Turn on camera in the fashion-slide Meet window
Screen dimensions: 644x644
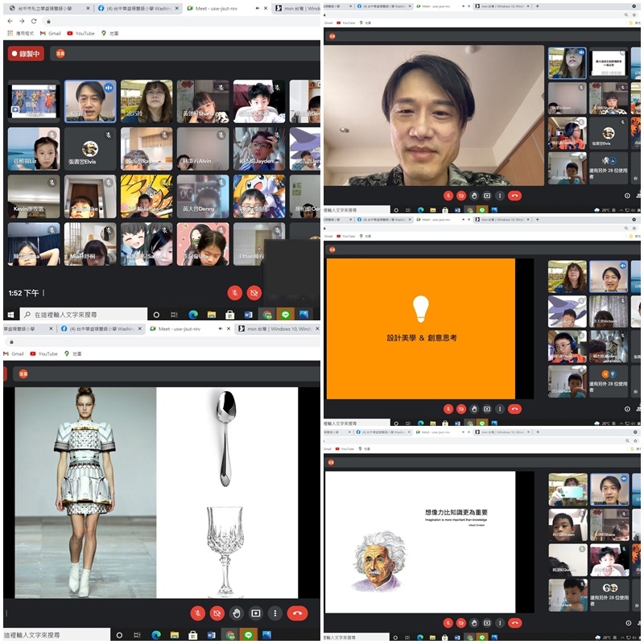(217, 613)
